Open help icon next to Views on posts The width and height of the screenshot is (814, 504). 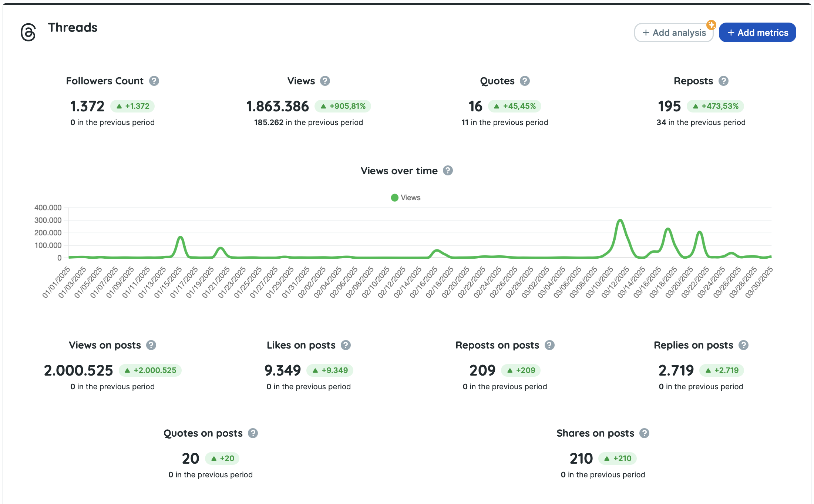coord(151,345)
